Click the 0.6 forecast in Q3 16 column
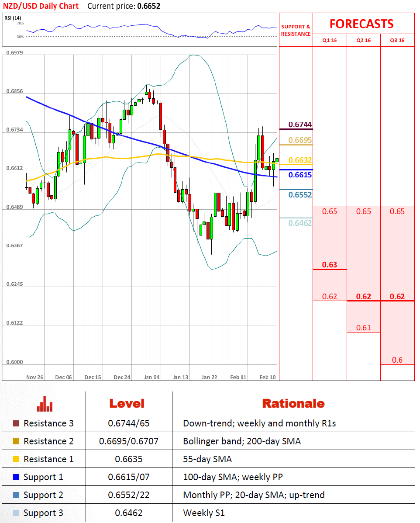Viewport: 420px width, 523px height. pos(397,360)
